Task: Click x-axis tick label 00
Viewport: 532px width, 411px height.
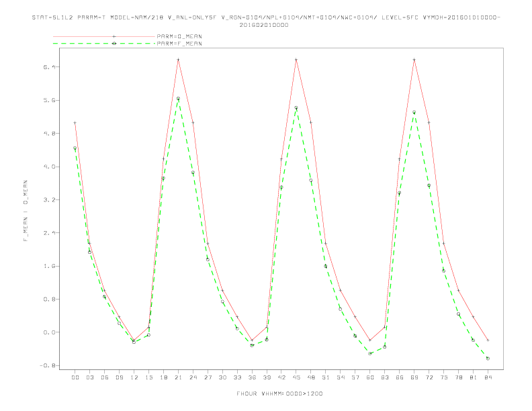Action: click(75, 377)
